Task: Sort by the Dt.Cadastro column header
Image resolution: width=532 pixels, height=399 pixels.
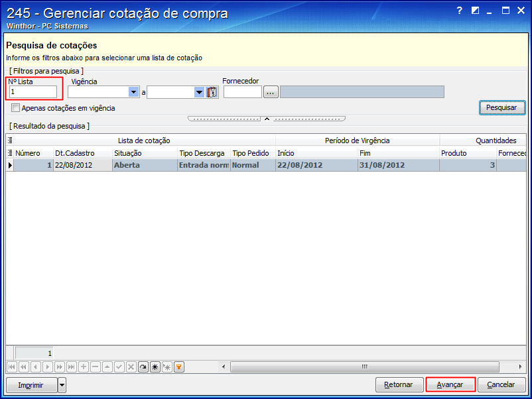Action: click(x=82, y=153)
